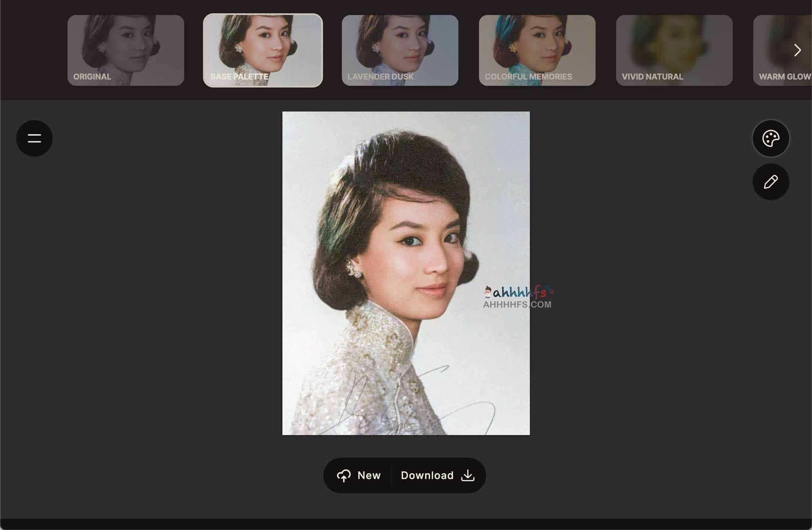Screen dimensions: 812x530
Task: Select the Vivid Natural filter
Action: coord(674,50)
